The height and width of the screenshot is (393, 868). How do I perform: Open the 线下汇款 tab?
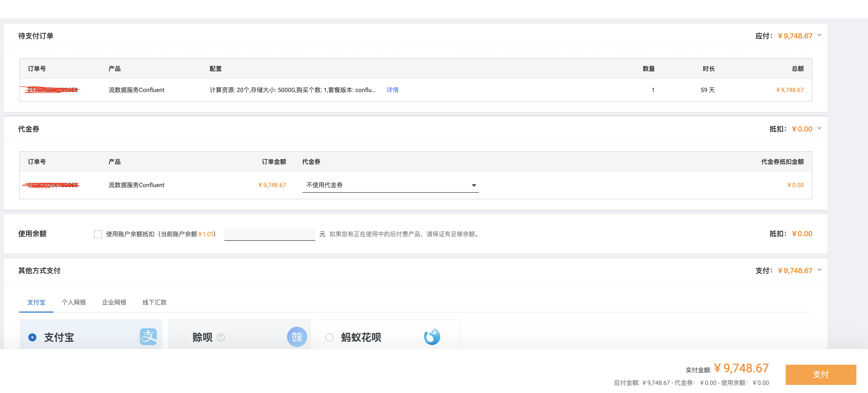click(154, 302)
